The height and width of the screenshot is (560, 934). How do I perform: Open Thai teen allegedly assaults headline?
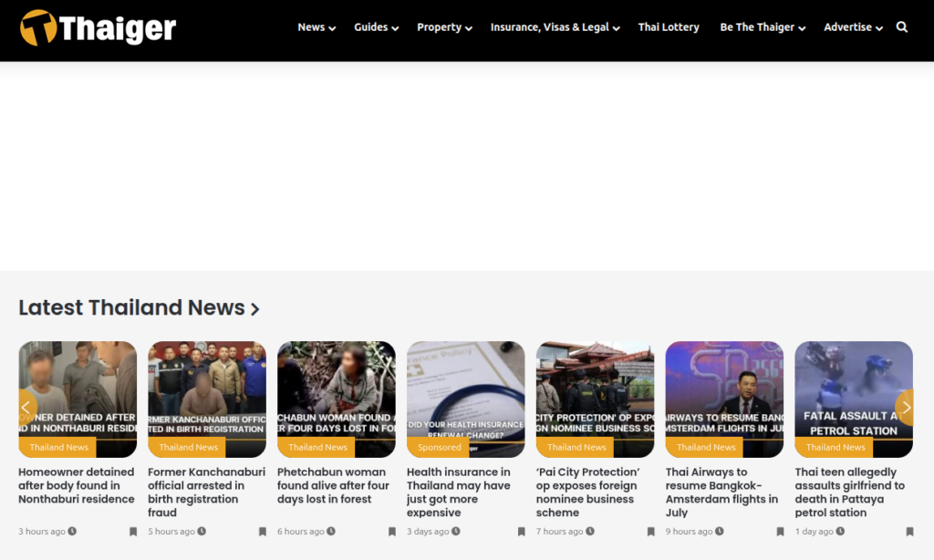[850, 493]
